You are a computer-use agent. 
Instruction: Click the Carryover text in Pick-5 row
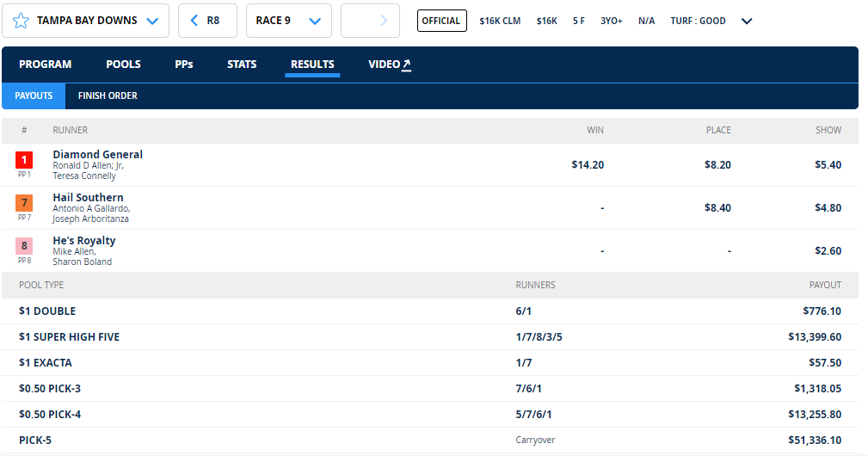click(535, 441)
